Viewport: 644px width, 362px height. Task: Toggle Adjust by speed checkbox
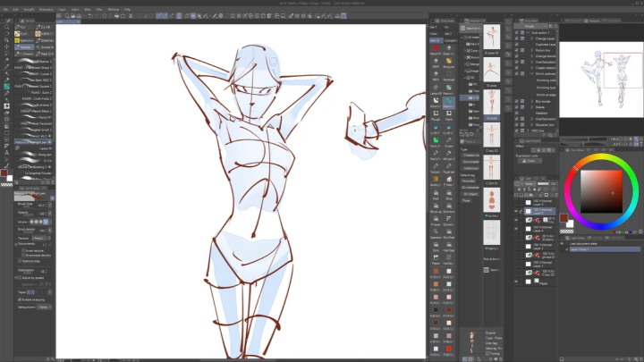coord(20,278)
